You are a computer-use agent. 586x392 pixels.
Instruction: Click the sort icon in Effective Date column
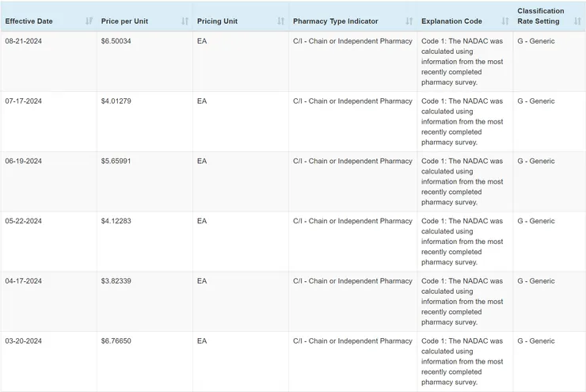click(x=89, y=21)
